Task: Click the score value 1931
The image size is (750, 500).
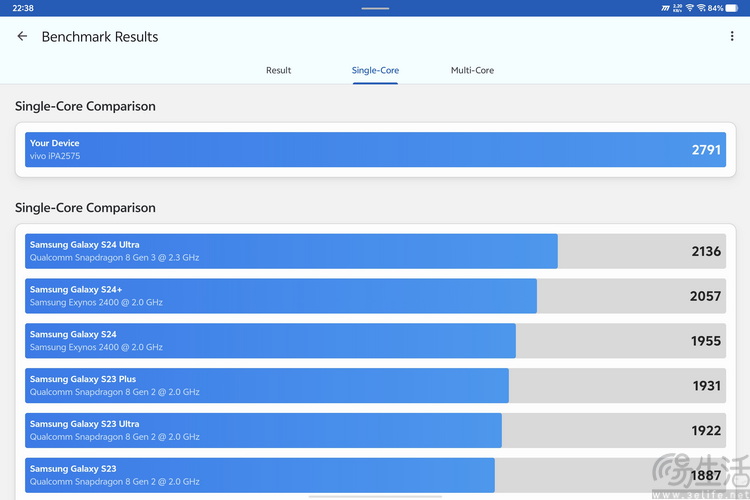Action: tap(706, 386)
